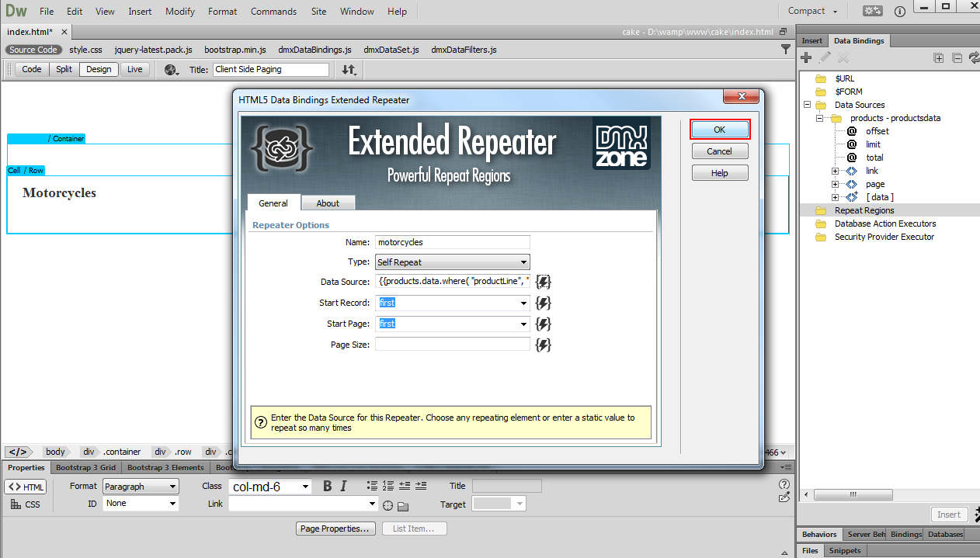The image size is (980, 558).
Task: Open the Start Record binding picker icon
Action: (x=544, y=303)
